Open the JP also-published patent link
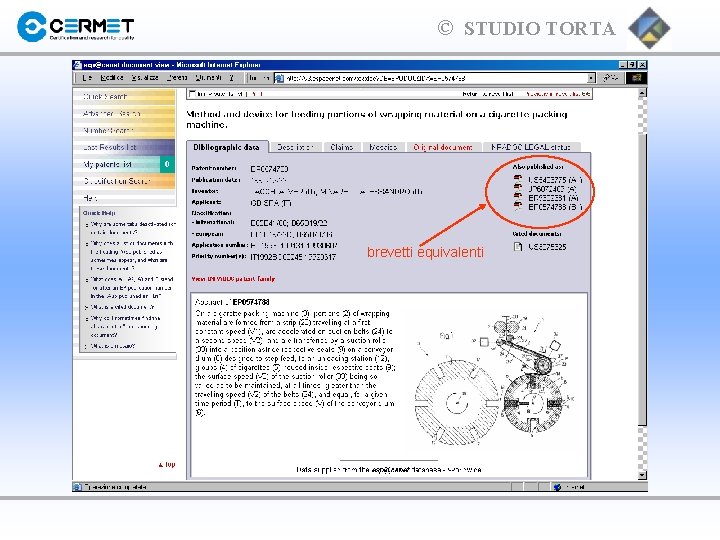 click(x=552, y=189)
